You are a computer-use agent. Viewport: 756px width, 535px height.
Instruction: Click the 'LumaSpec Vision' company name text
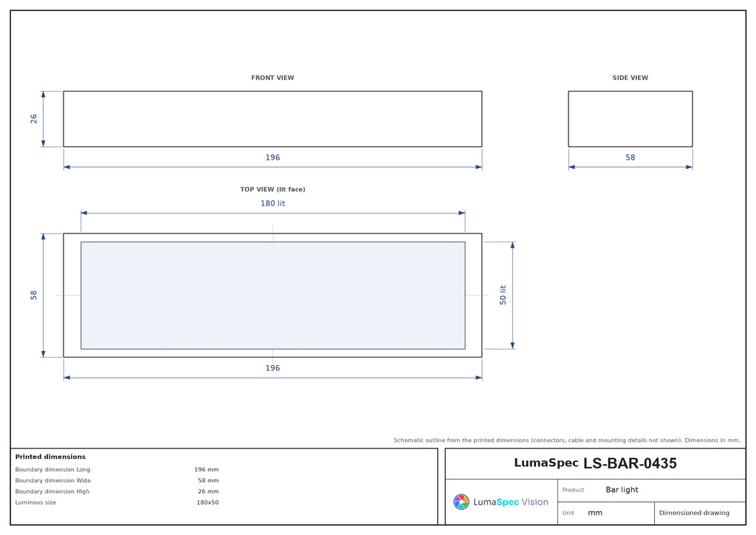(511, 502)
